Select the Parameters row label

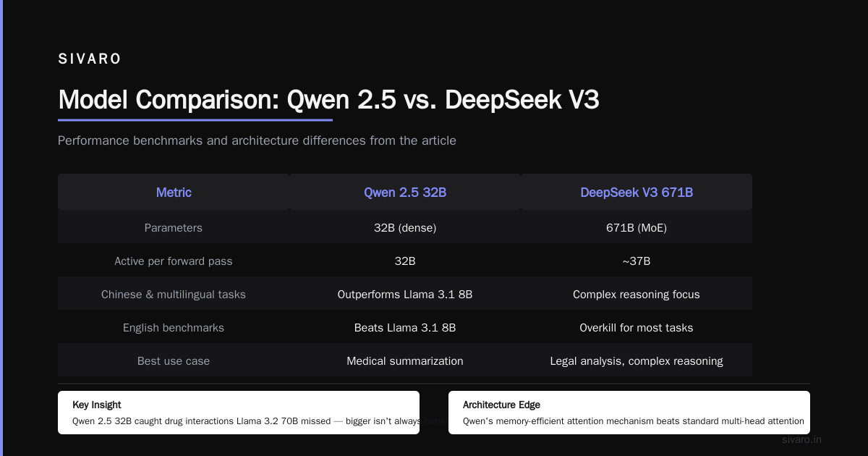click(x=174, y=227)
